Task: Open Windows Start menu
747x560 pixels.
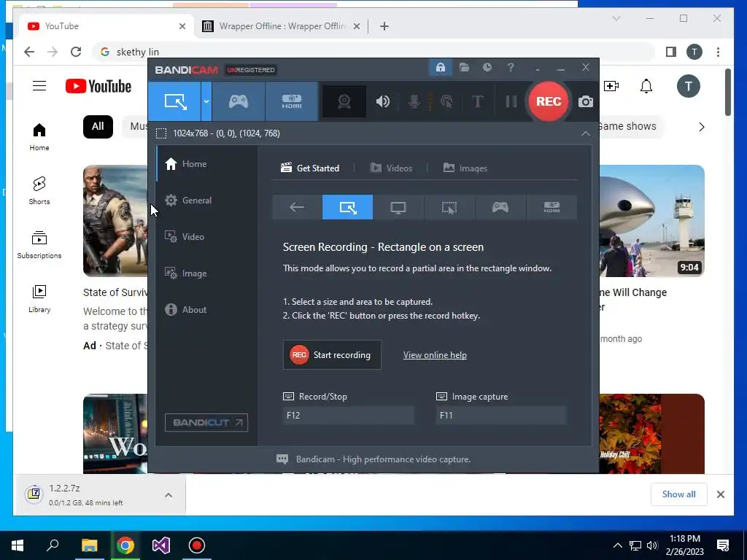Action: pyautogui.click(x=18, y=545)
